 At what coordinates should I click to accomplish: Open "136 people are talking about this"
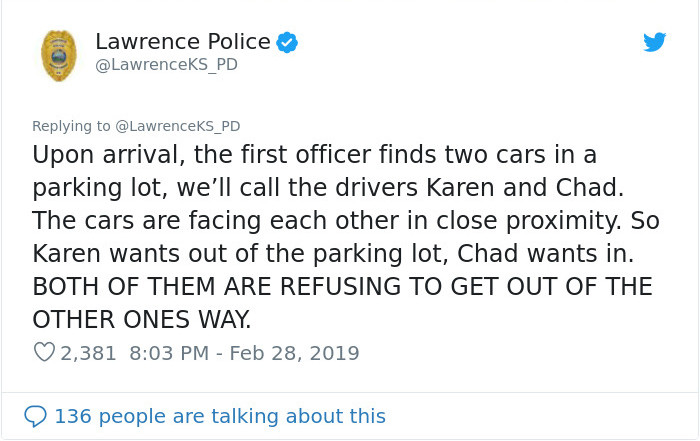(220, 415)
